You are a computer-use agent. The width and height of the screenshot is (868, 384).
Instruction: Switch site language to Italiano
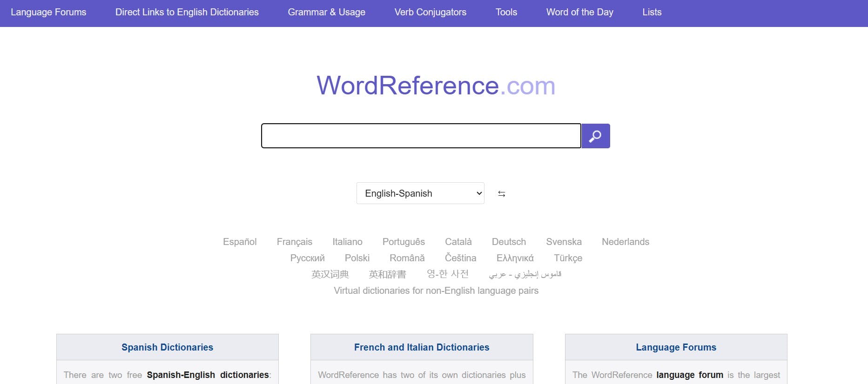click(347, 242)
